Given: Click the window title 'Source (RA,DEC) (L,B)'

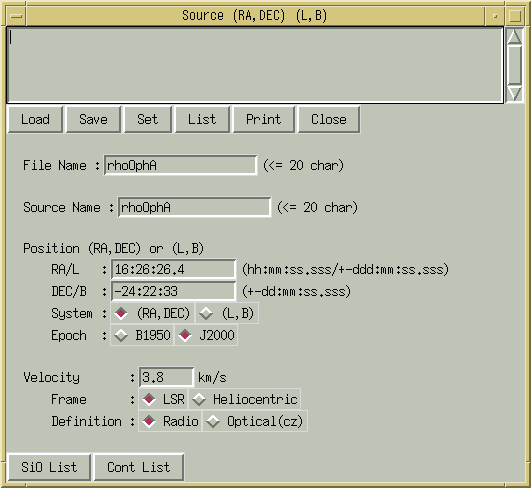Looking at the screenshot, I should click(255, 16).
